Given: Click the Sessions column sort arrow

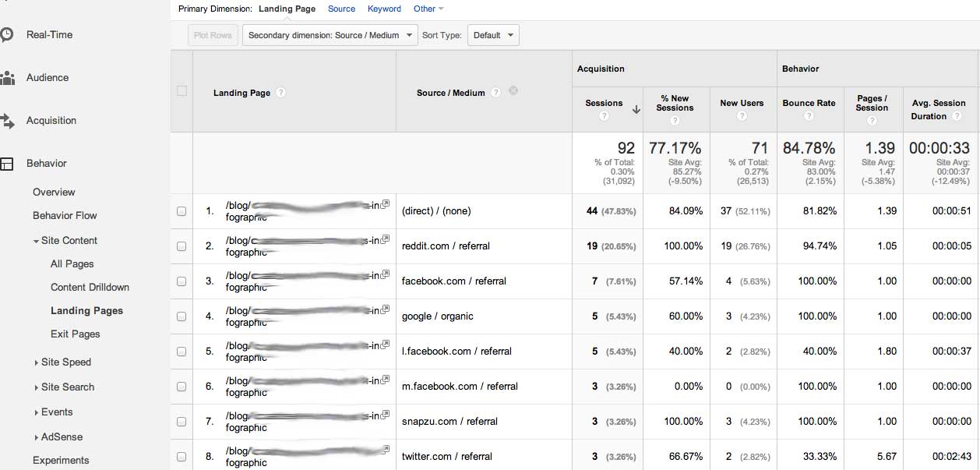Looking at the screenshot, I should pos(636,110).
